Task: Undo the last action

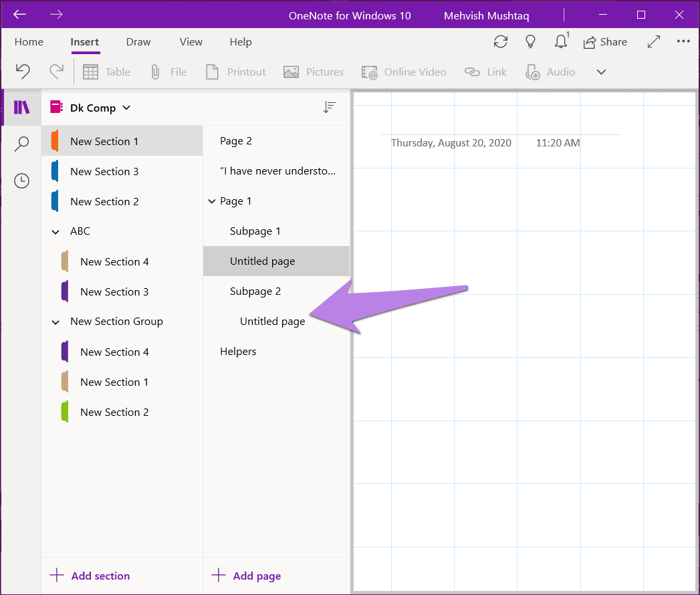Action: [23, 72]
